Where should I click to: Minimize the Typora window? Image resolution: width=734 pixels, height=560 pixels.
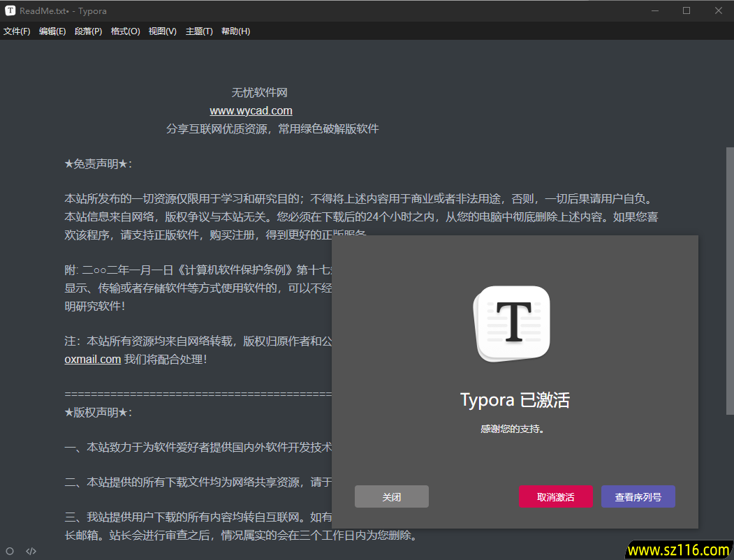point(654,10)
